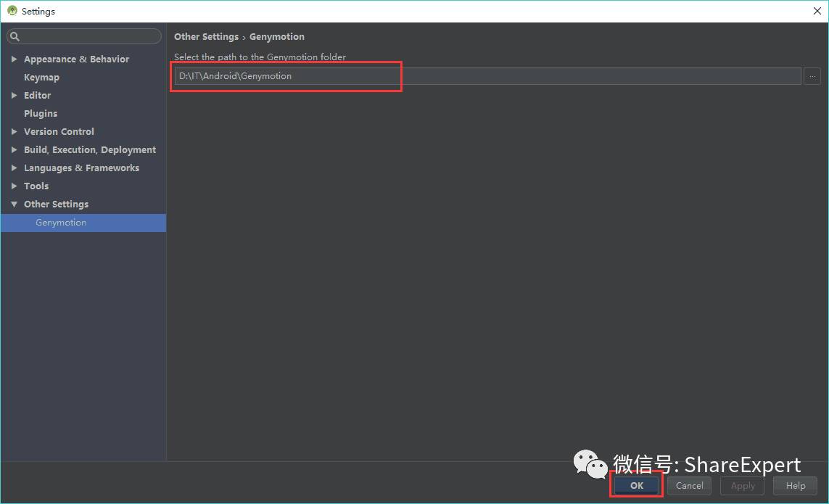Screen dimensions: 829x504
Task: Select Editor in settings tree
Action: [37, 95]
